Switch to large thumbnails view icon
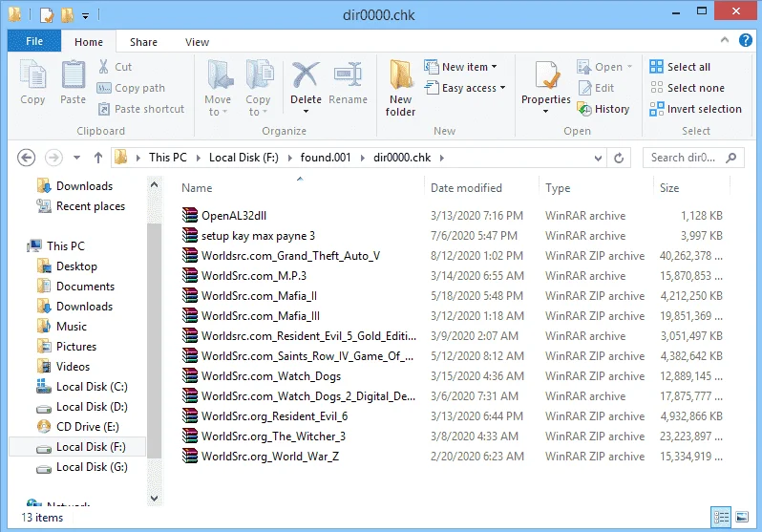This screenshot has height=532, width=762. click(x=742, y=518)
